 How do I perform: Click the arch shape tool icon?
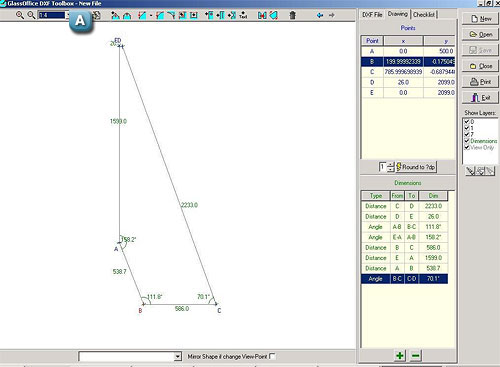[127, 15]
